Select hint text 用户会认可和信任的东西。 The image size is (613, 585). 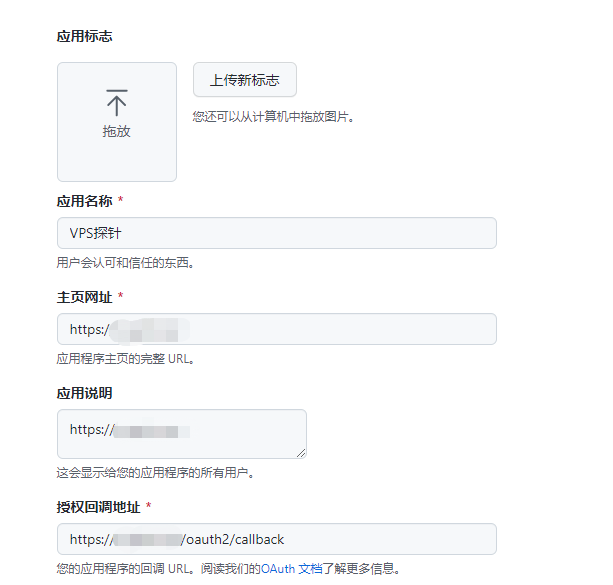tap(125, 262)
